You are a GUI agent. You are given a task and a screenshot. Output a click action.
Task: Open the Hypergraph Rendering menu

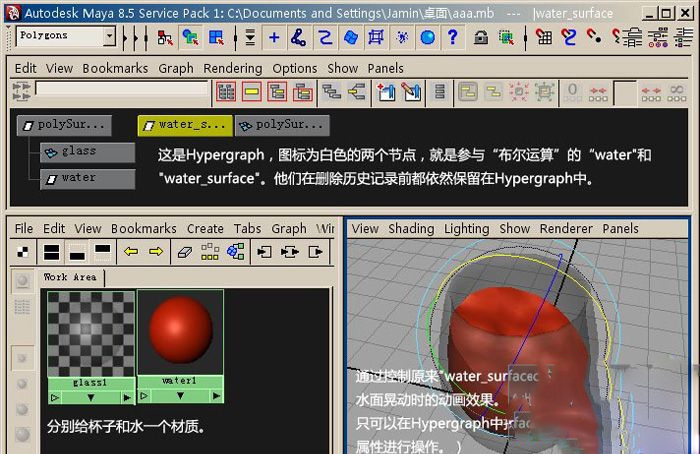coord(233,68)
